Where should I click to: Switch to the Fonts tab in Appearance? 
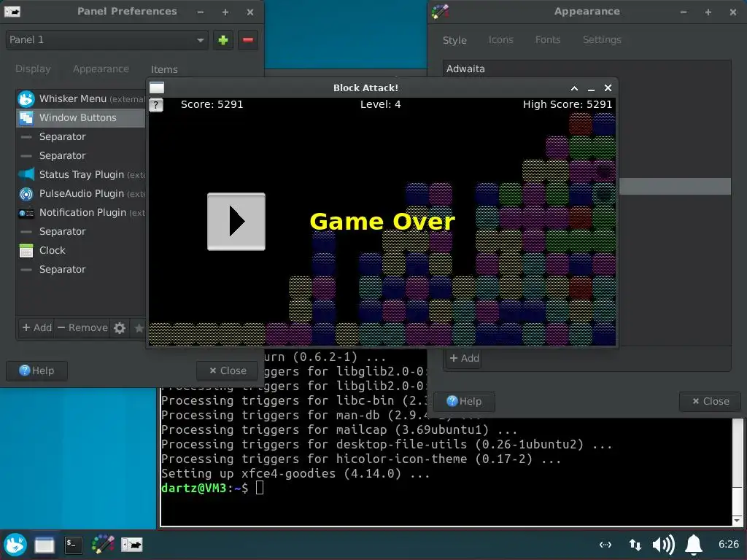548,40
